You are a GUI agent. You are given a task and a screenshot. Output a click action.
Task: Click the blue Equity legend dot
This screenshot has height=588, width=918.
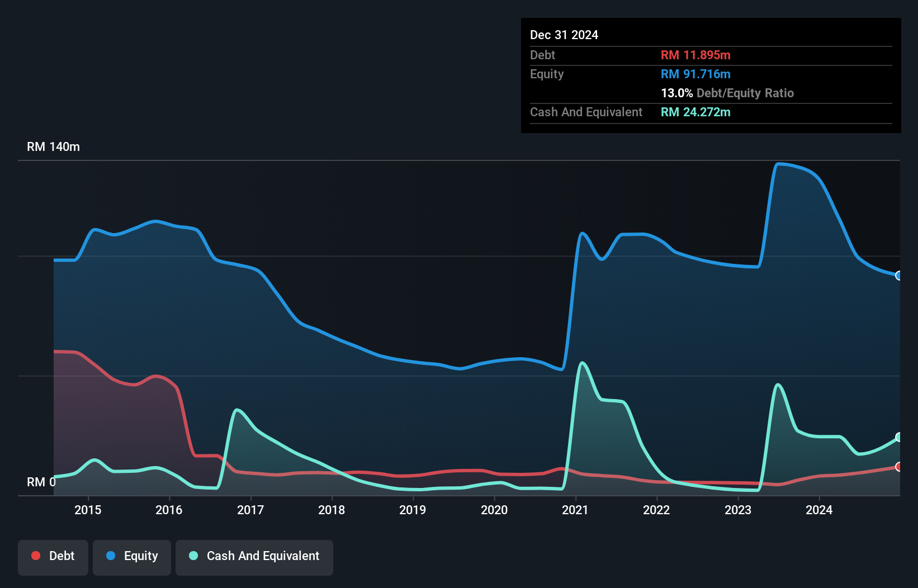[111, 556]
